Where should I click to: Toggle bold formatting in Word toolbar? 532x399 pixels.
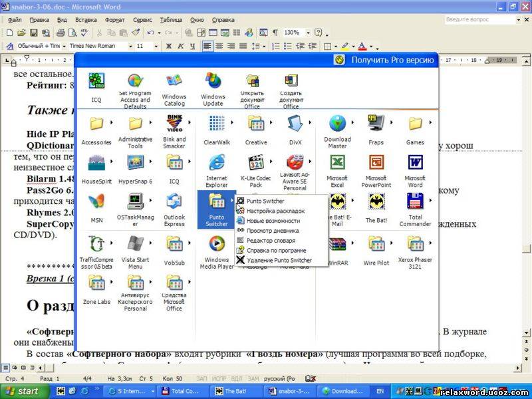click(168, 47)
